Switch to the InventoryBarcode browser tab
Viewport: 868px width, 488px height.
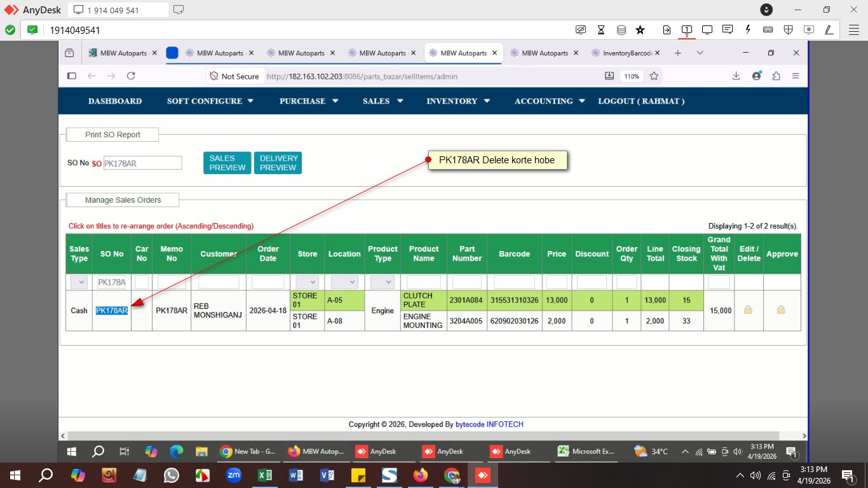click(627, 53)
